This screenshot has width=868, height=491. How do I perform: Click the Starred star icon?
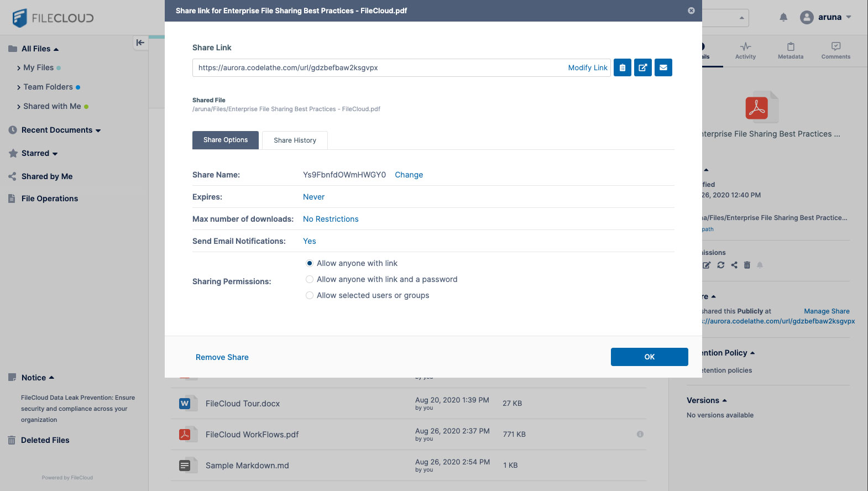click(13, 153)
